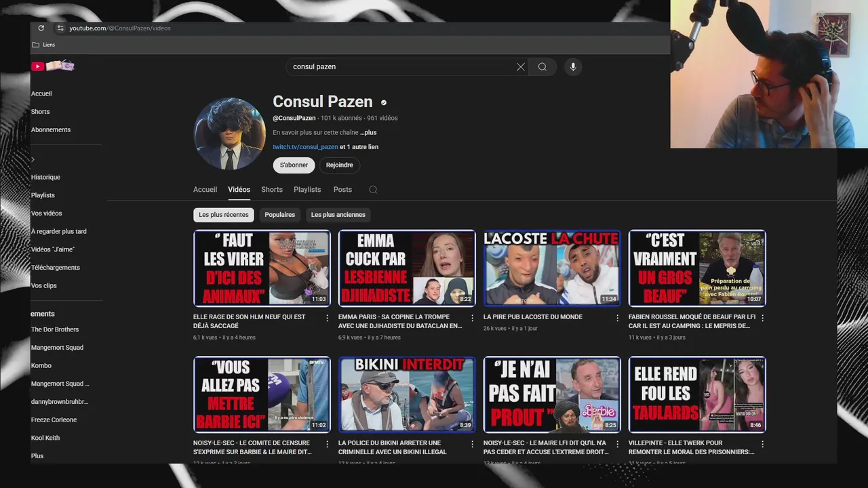Expand channel description with ...plus
Screen dimensions: 868x488
click(x=368, y=133)
